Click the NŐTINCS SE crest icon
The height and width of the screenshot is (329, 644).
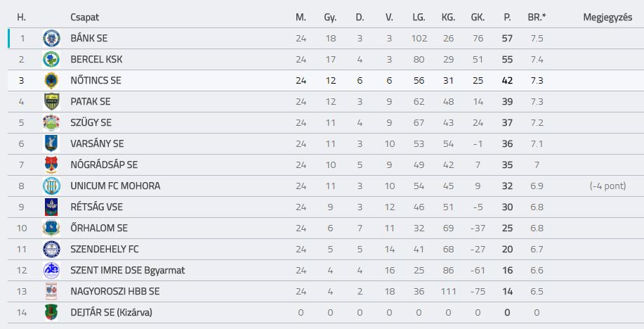[51, 81]
